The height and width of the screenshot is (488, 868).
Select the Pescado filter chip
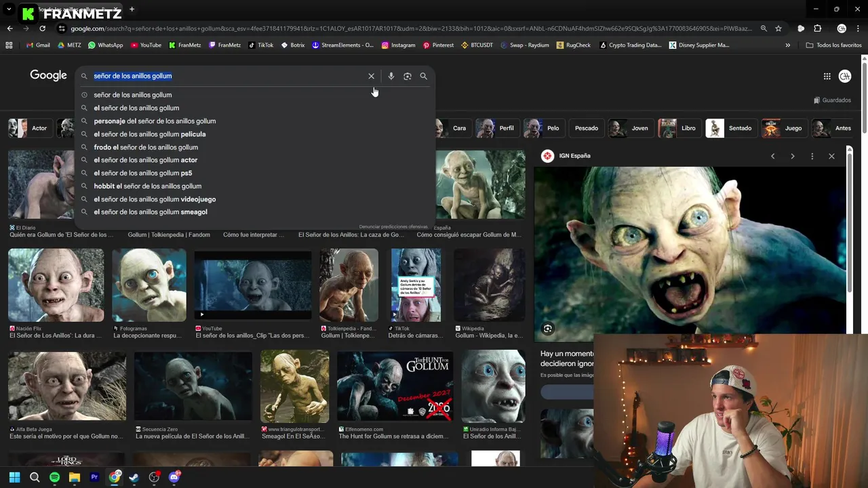587,128
